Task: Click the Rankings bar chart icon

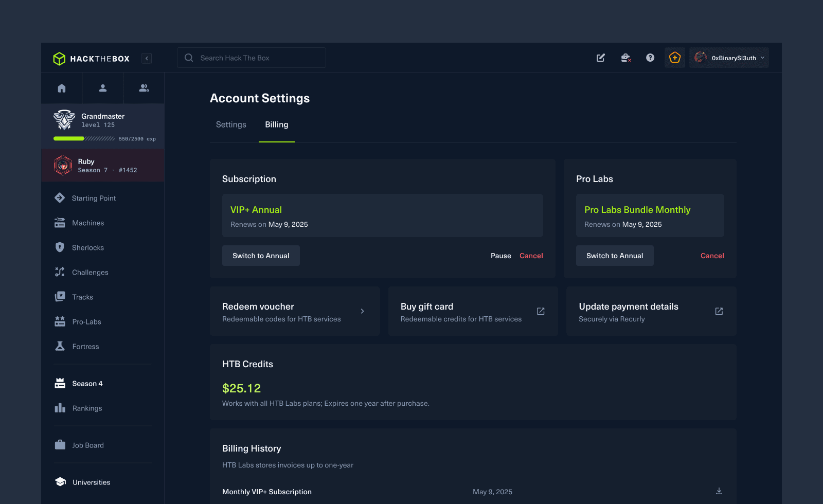Action: pyautogui.click(x=60, y=408)
